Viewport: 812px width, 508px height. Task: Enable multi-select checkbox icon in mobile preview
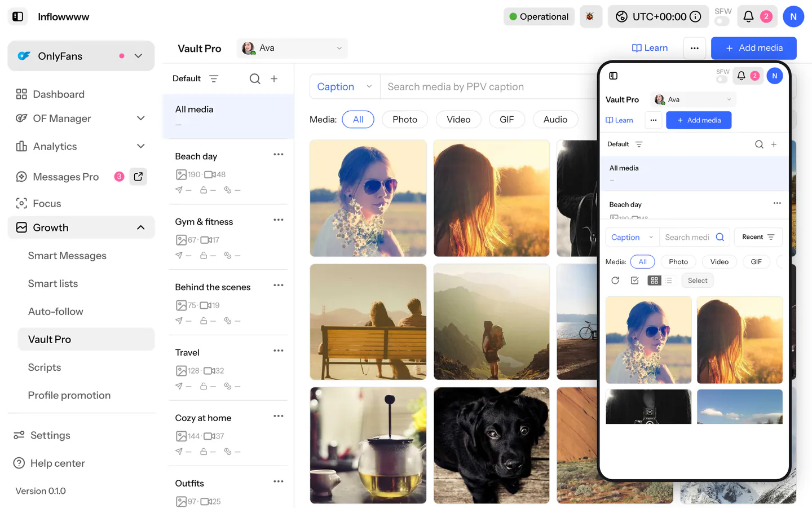pos(635,281)
